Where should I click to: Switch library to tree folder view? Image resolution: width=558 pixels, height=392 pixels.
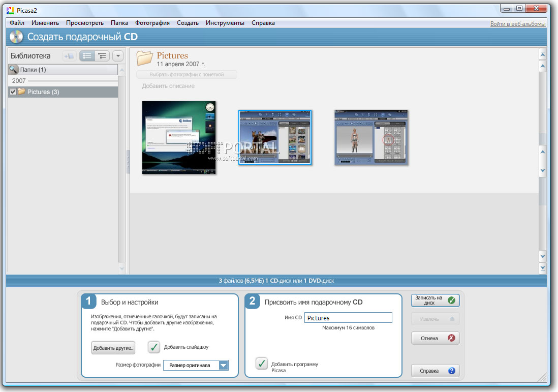point(102,56)
